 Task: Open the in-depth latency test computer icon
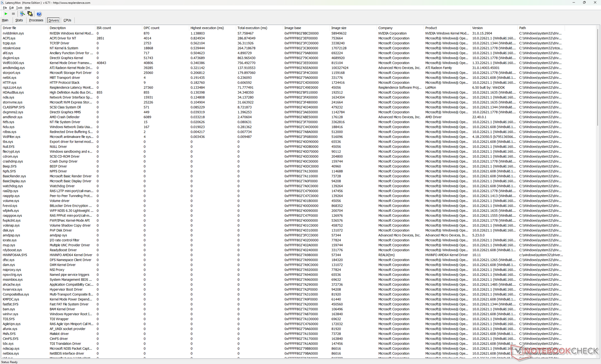click(x=22, y=14)
